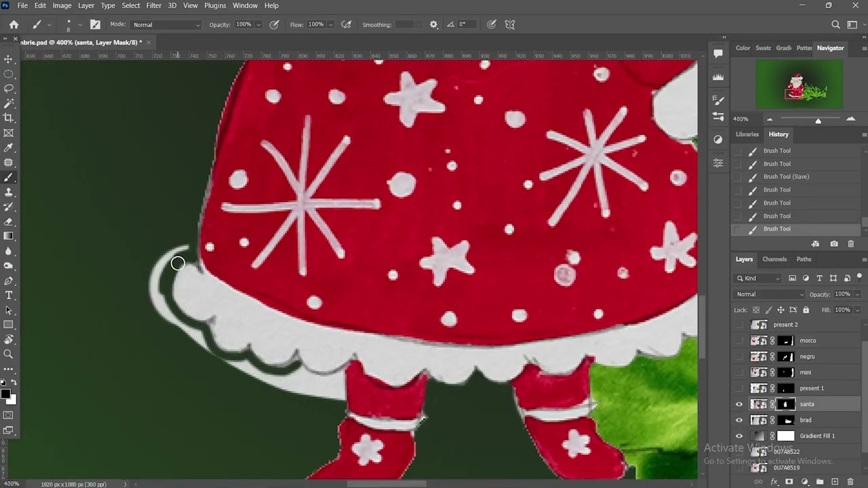Hide the Gradient Fill 1 layer
This screenshot has height=488, width=868.
point(739,436)
